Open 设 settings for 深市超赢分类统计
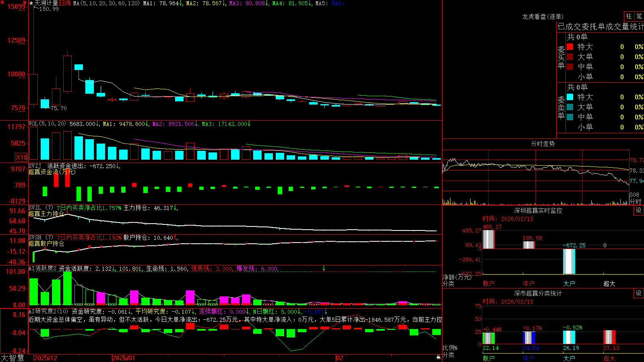Screen dimensions: 644x362 tap(639, 293)
